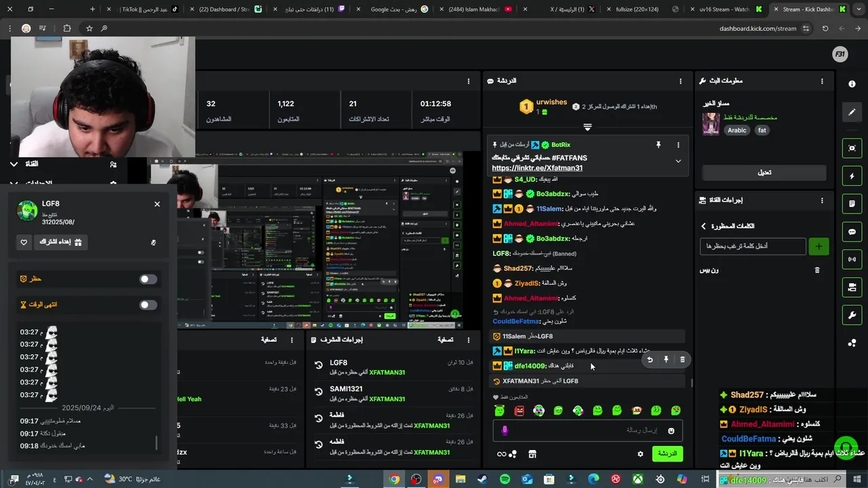
Task: Toggle the broadcast signal widget icon
Action: pos(852,260)
